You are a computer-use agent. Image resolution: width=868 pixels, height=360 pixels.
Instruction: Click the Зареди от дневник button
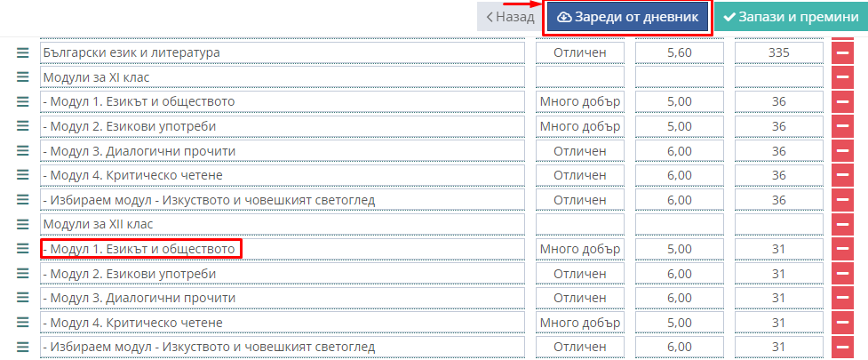pos(627,17)
